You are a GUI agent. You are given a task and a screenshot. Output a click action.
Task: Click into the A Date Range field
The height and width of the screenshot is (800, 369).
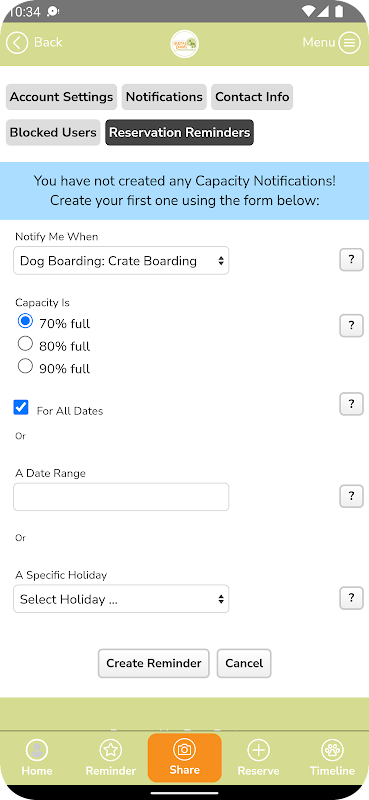121,497
